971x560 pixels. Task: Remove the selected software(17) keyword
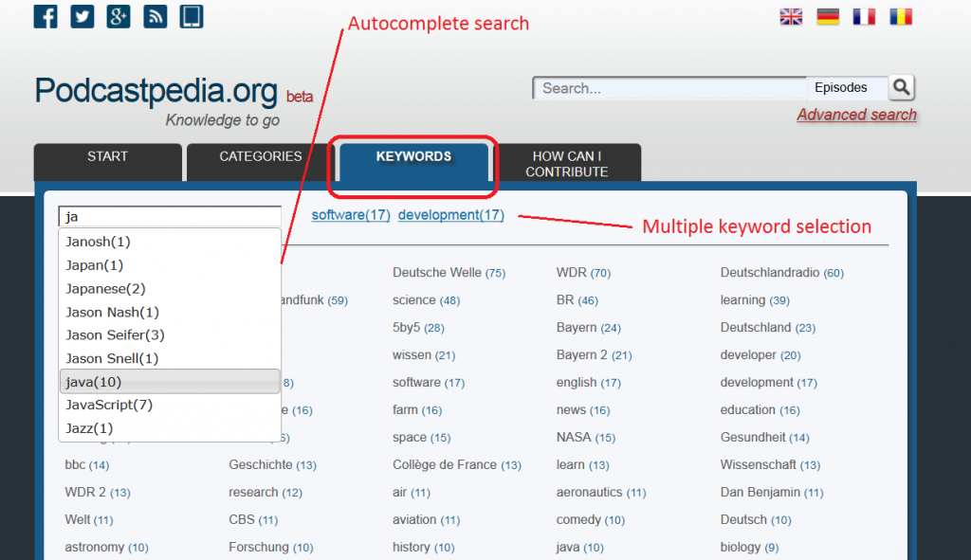(351, 215)
